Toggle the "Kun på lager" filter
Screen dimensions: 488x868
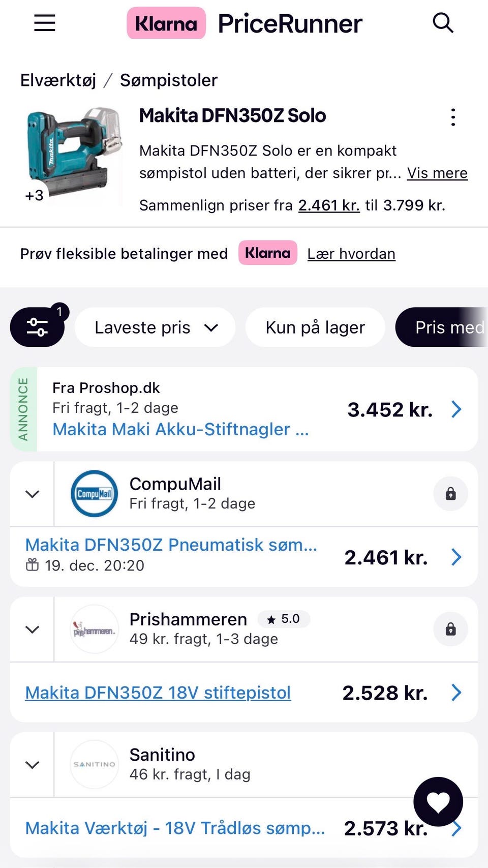315,327
